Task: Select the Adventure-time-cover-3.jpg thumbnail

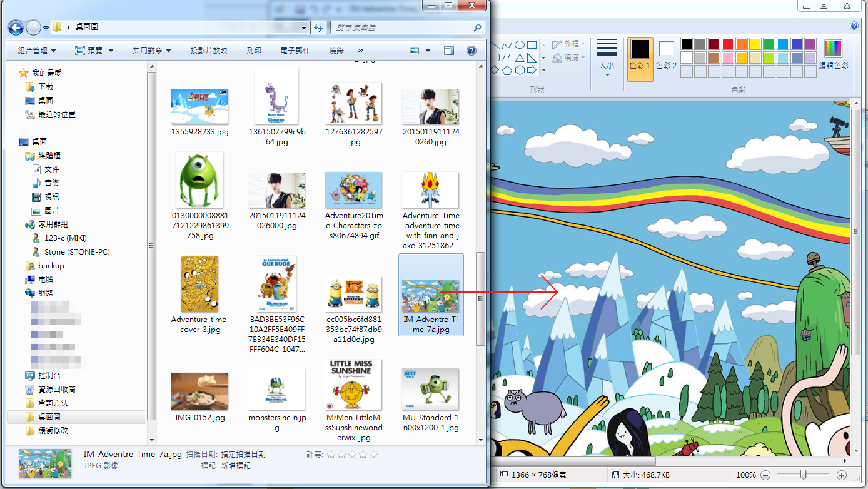Action: 199,284
